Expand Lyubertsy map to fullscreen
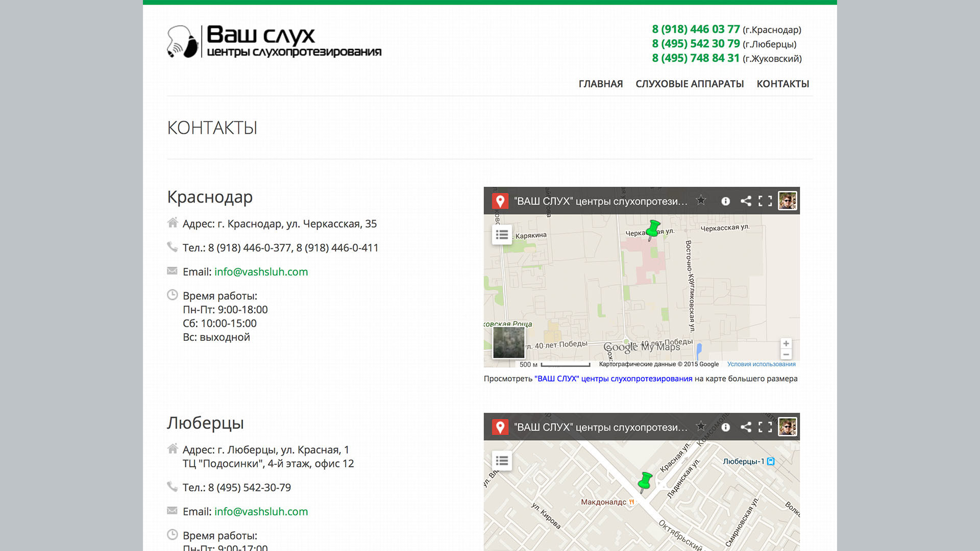Viewport: 980px width, 551px height. pyautogui.click(x=765, y=427)
